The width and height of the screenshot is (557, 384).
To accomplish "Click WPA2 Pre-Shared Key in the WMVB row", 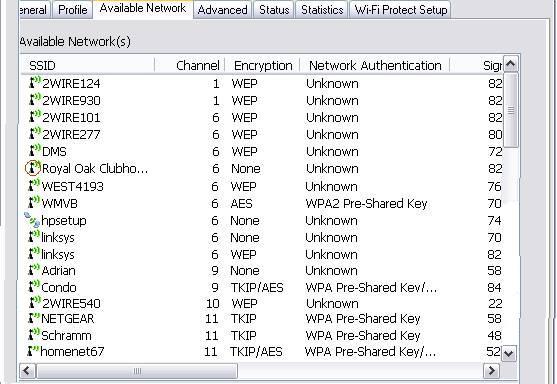I will [x=366, y=204].
